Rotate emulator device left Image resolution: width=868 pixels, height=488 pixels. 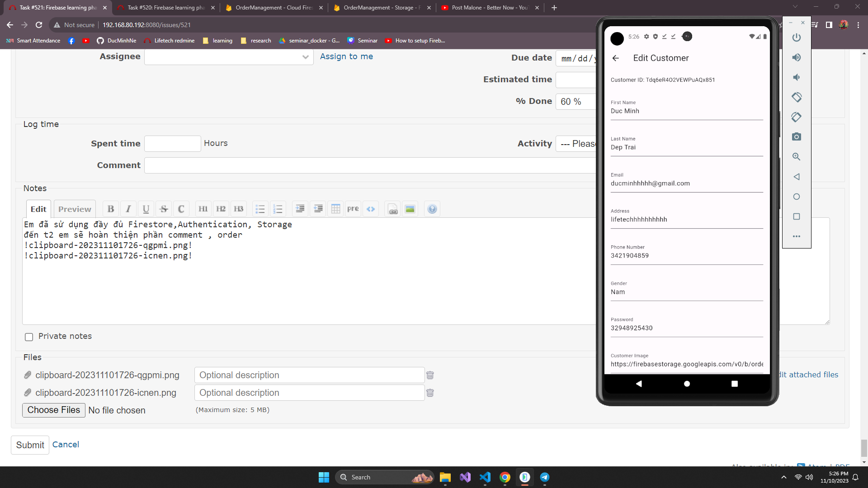coord(797,97)
